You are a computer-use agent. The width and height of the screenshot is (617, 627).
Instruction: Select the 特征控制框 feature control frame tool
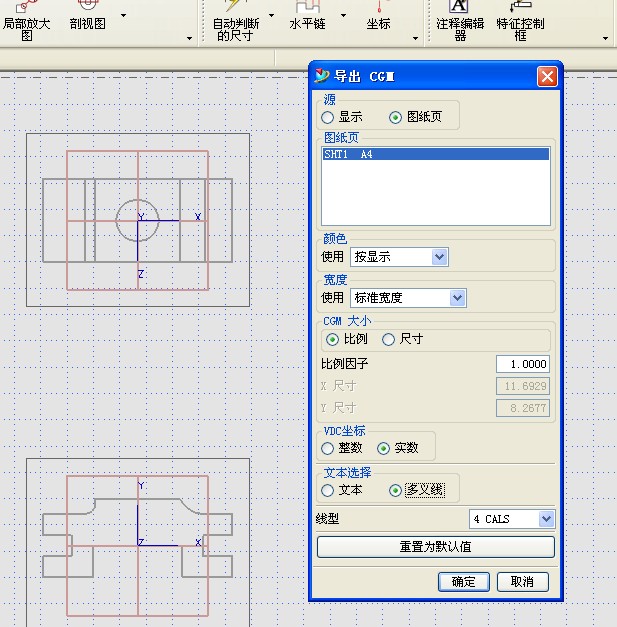pyautogui.click(x=520, y=22)
